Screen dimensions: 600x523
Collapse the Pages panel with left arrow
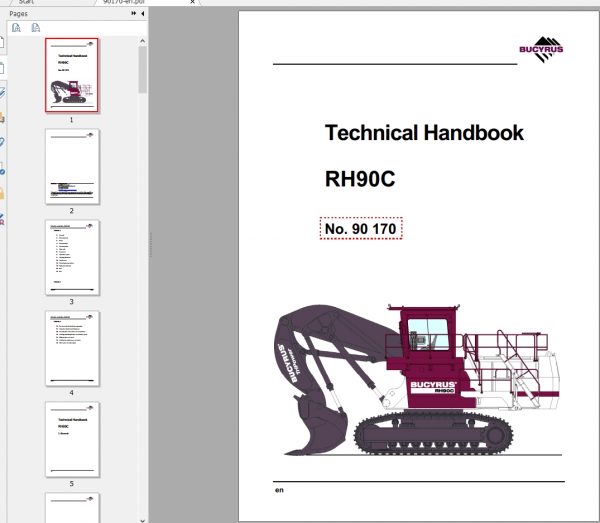143,13
